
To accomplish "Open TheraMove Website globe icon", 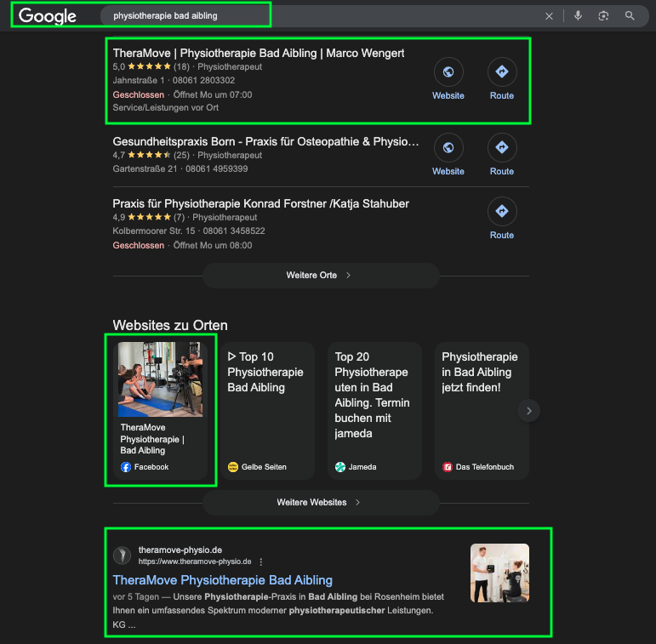I will click(448, 72).
